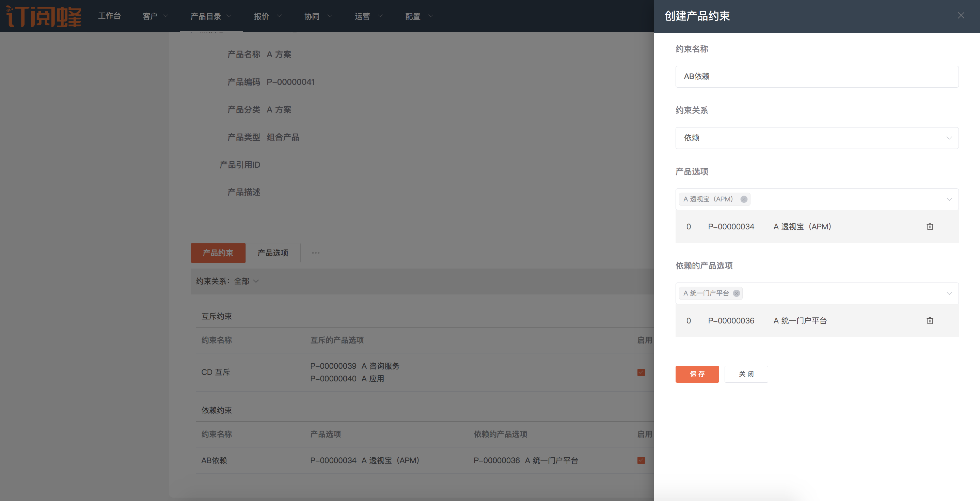Open the 报价 menu
This screenshot has height=501, width=980.
pos(267,16)
